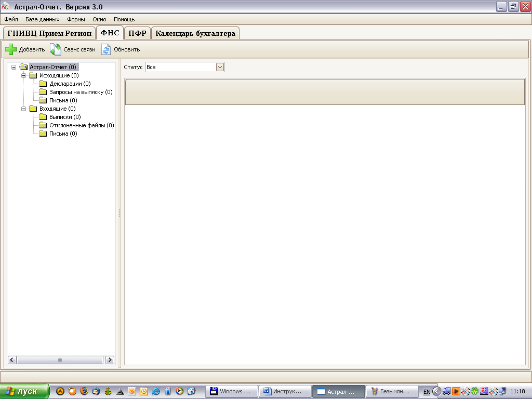Viewport: 532px width, 399px height.
Task: Launch Internet Explorer from quick launch
Action: [156, 391]
